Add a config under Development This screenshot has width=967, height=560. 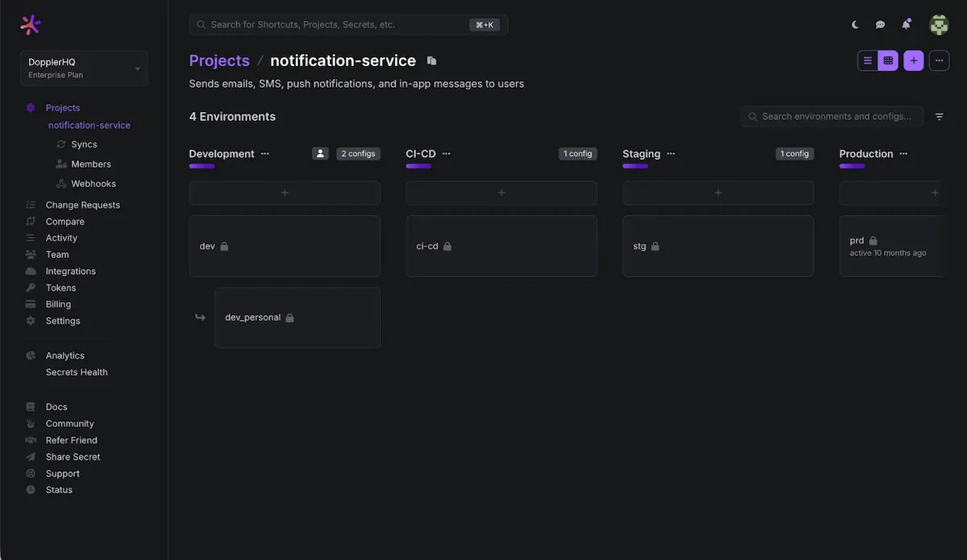pyautogui.click(x=284, y=193)
